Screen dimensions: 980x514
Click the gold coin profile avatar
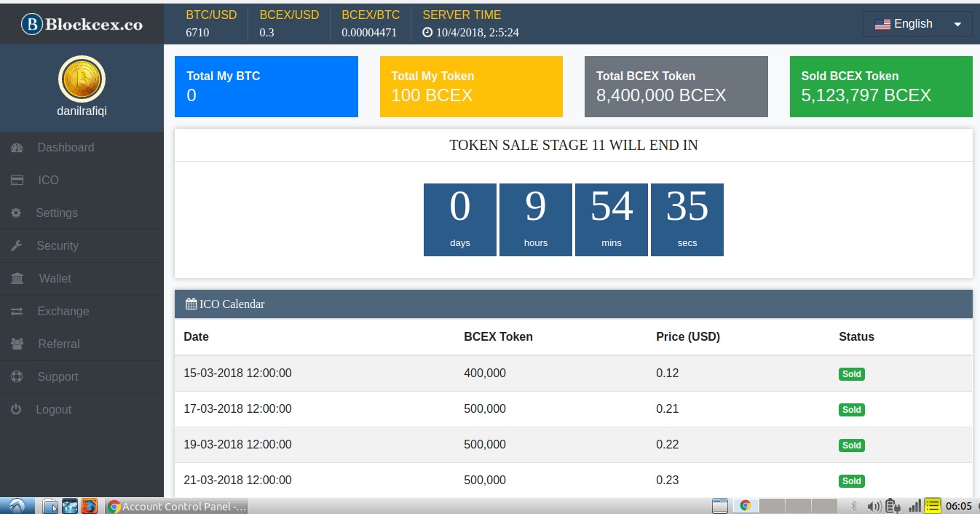tap(82, 79)
